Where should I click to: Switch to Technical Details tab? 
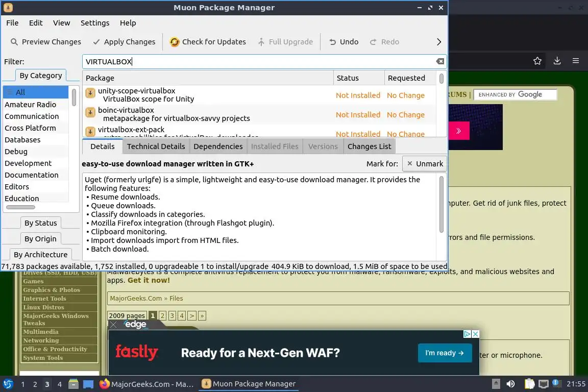pyautogui.click(x=156, y=146)
